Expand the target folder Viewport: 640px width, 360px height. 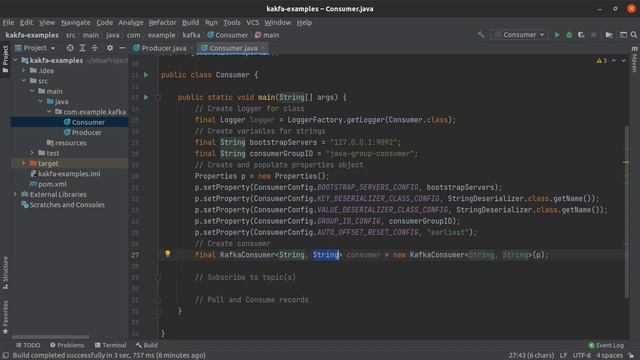tap(24, 163)
